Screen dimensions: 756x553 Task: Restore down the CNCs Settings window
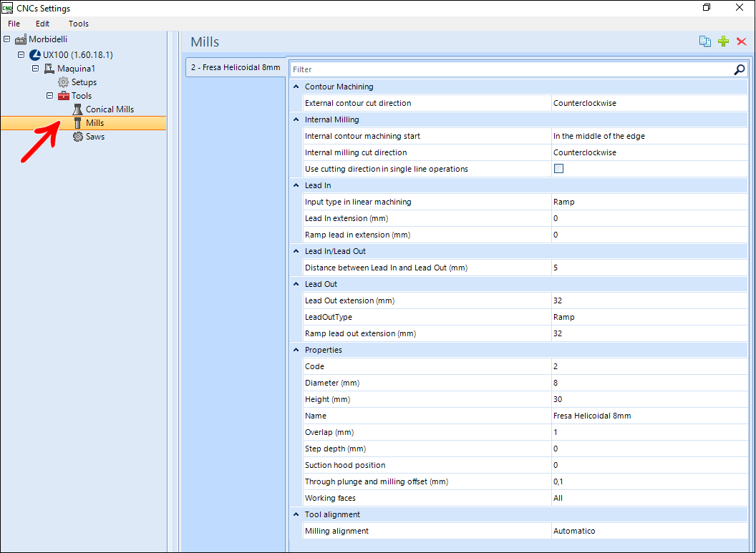point(707,8)
